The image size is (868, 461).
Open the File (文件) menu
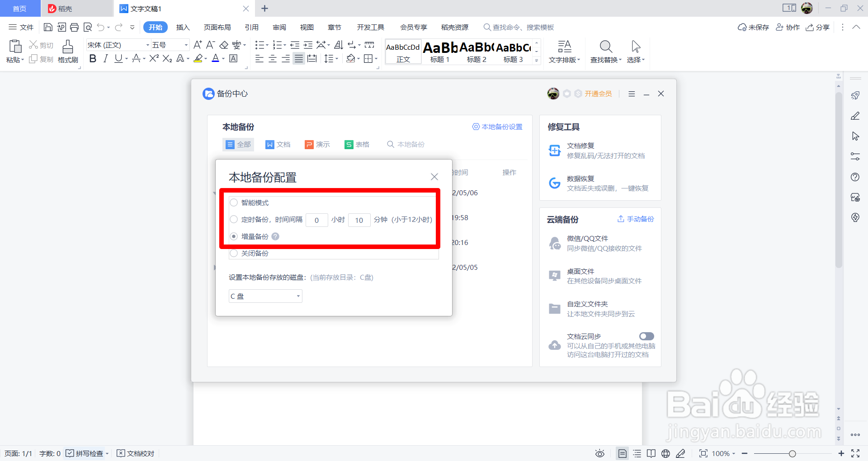(x=21, y=27)
